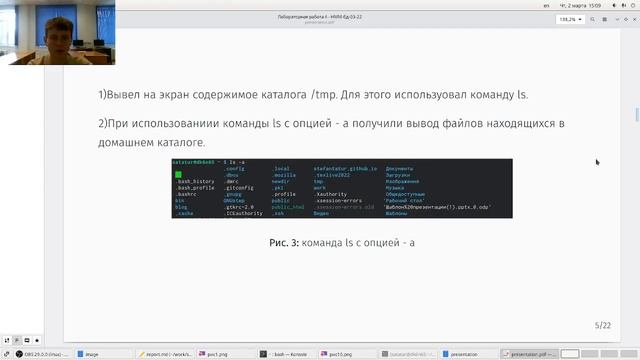Switch to the second workspace in the pager
Image resolution: width=640 pixels, height=360 pixels.
(x=590, y=354)
